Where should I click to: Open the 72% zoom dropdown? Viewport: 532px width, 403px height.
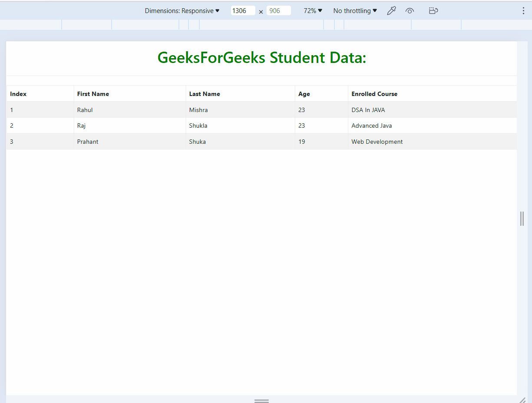(x=313, y=11)
